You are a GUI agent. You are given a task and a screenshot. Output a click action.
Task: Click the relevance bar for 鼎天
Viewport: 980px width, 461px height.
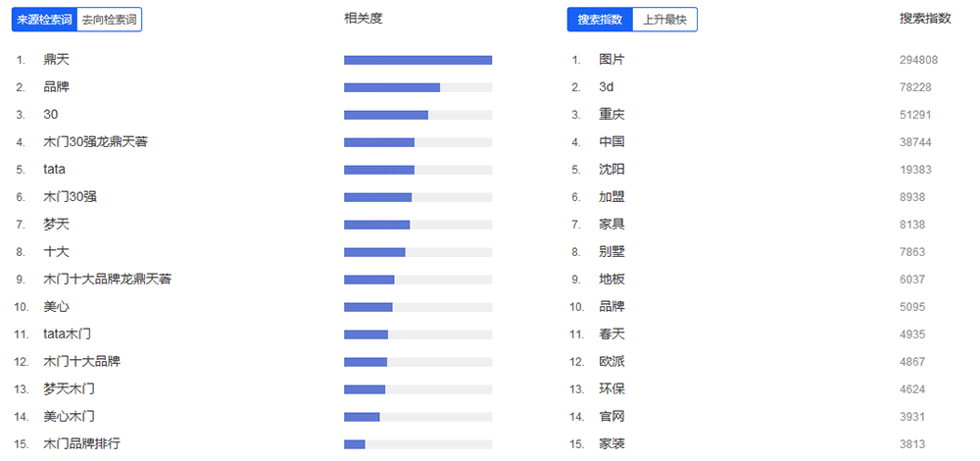point(417,60)
